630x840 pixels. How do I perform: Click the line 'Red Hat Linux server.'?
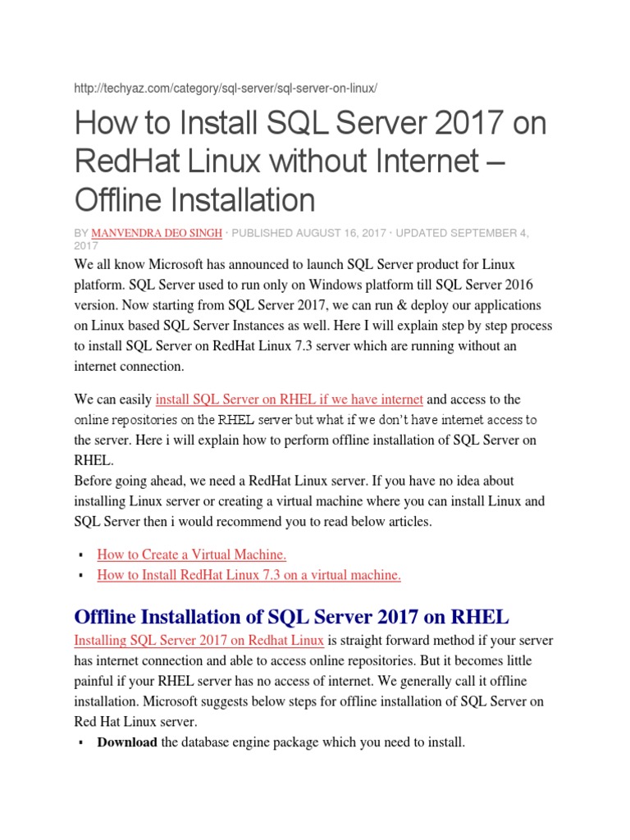[x=135, y=722]
